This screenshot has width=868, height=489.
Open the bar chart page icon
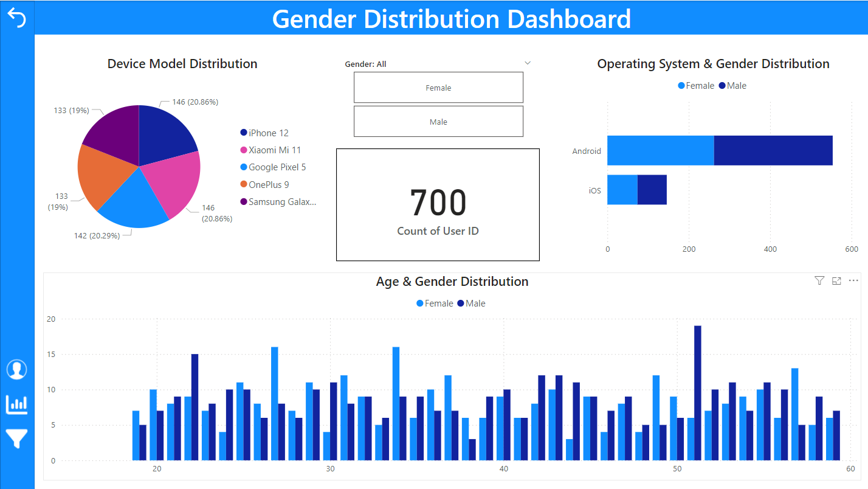pos(17,404)
